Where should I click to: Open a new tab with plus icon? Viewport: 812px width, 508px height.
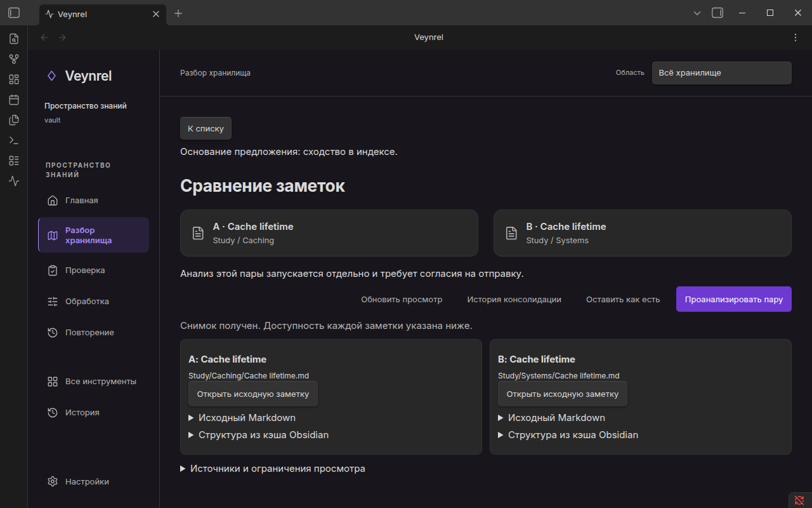[178, 13]
